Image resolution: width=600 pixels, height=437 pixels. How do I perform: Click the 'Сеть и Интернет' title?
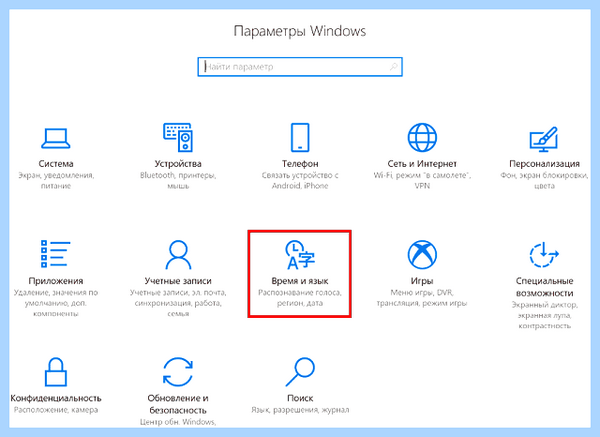click(x=422, y=164)
